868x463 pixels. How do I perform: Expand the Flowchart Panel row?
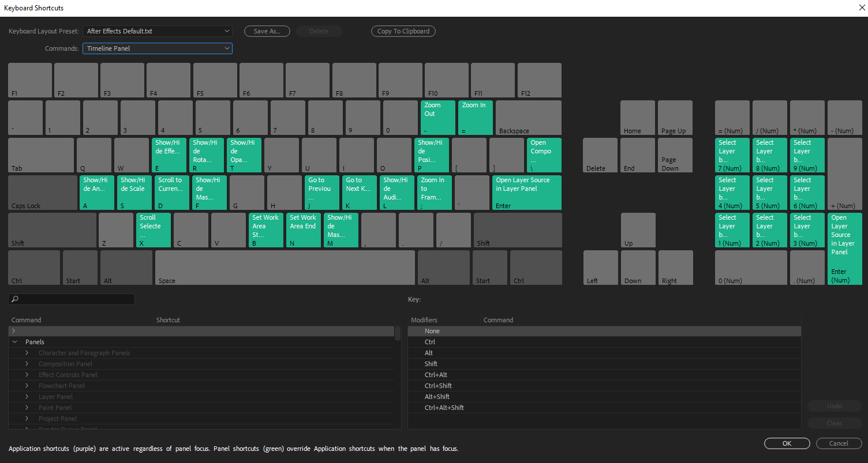pos(27,386)
